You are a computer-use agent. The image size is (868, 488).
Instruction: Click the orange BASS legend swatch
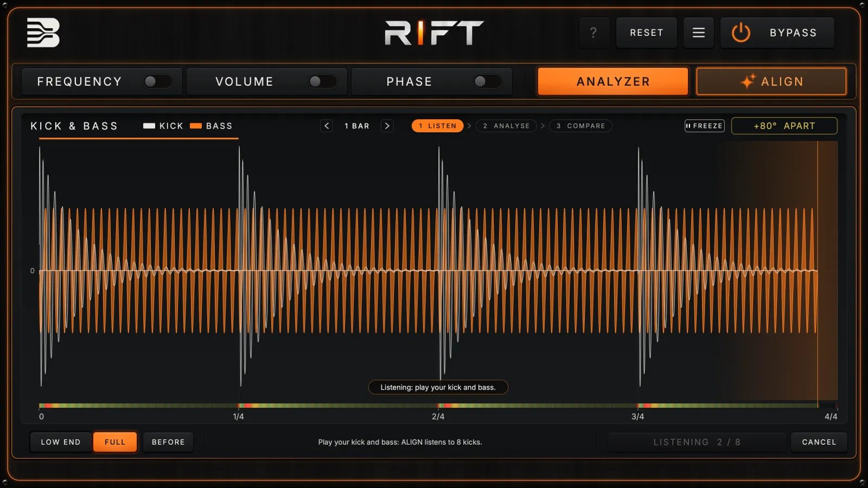[196, 126]
